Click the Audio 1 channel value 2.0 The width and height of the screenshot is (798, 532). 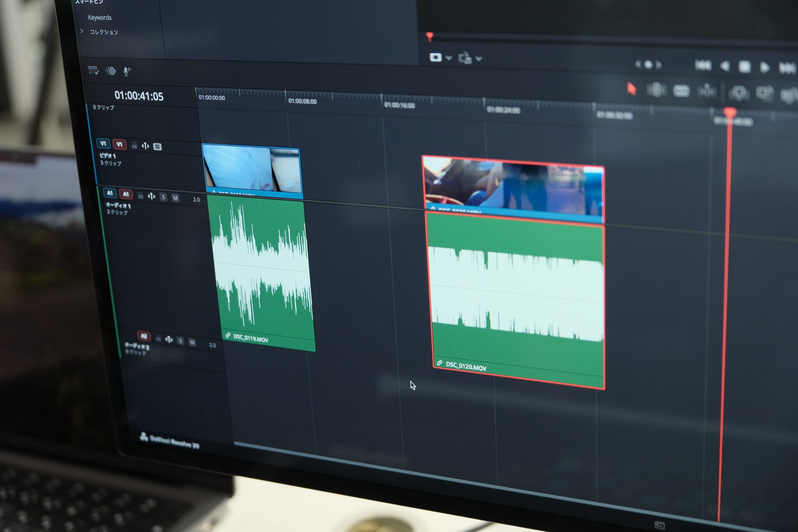click(196, 200)
